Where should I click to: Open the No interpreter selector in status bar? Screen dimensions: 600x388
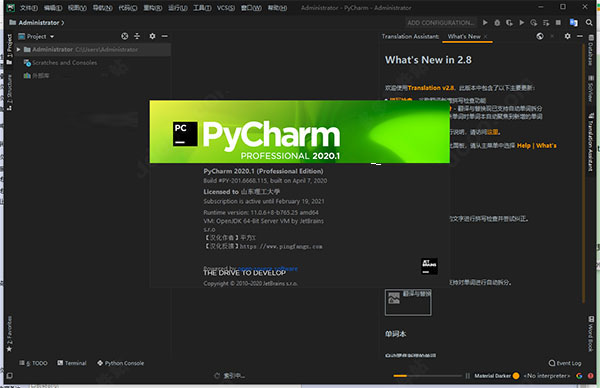point(547,376)
